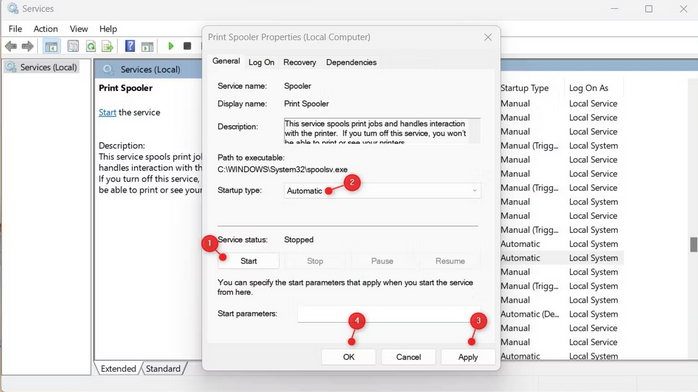The image size is (698, 392).
Task: Open the Action menu
Action: coord(46,29)
